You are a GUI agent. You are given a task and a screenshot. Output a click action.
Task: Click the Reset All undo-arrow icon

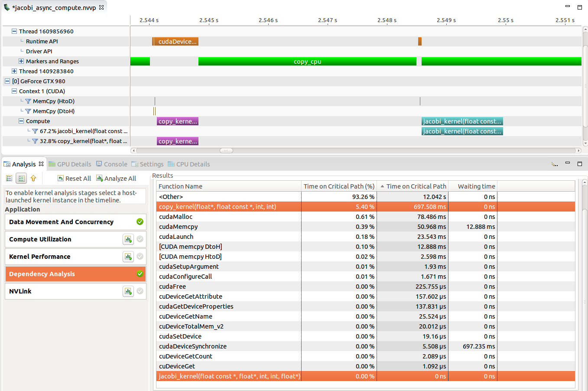(x=61, y=178)
